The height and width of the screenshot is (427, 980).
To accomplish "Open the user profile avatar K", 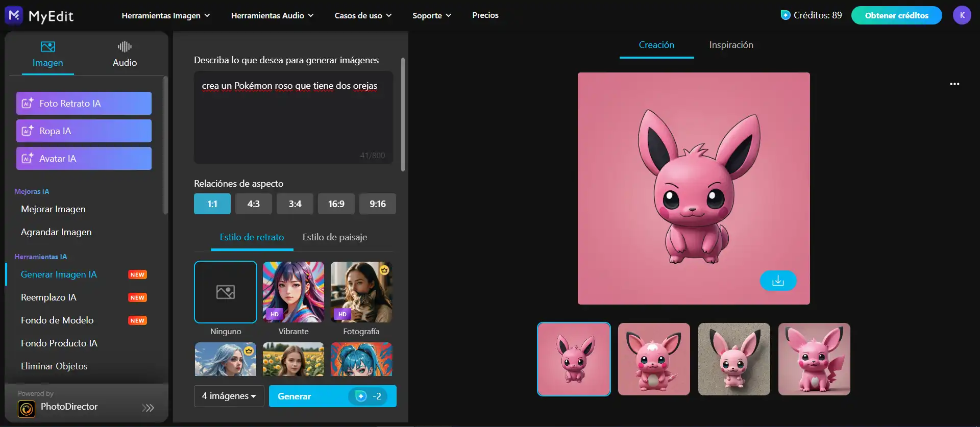I will click(962, 15).
